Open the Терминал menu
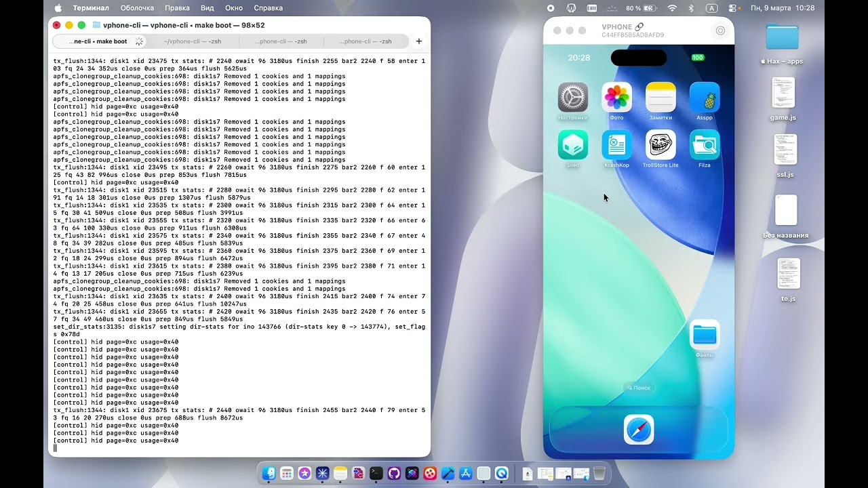868x488 pixels. point(91,8)
